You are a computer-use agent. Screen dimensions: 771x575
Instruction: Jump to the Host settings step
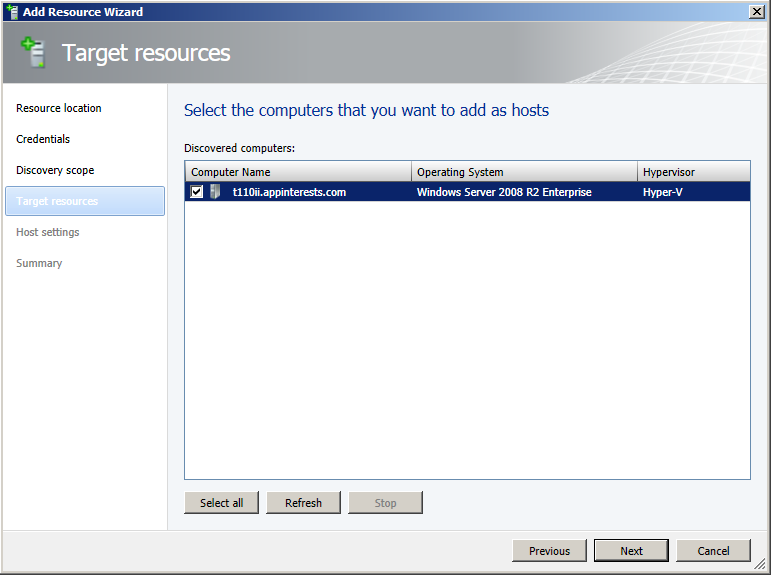(48, 232)
